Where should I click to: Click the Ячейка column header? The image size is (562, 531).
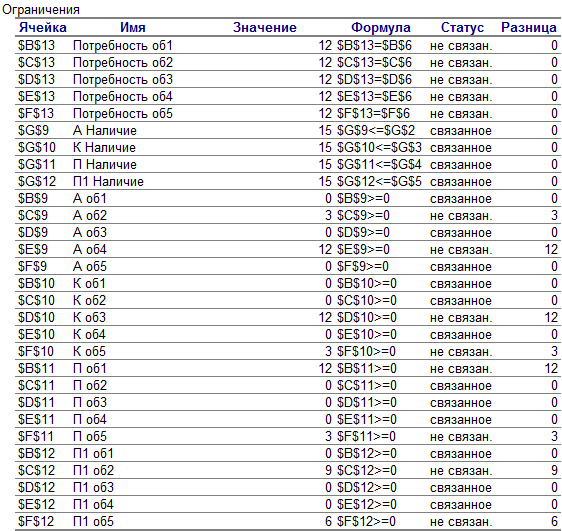click(42, 27)
